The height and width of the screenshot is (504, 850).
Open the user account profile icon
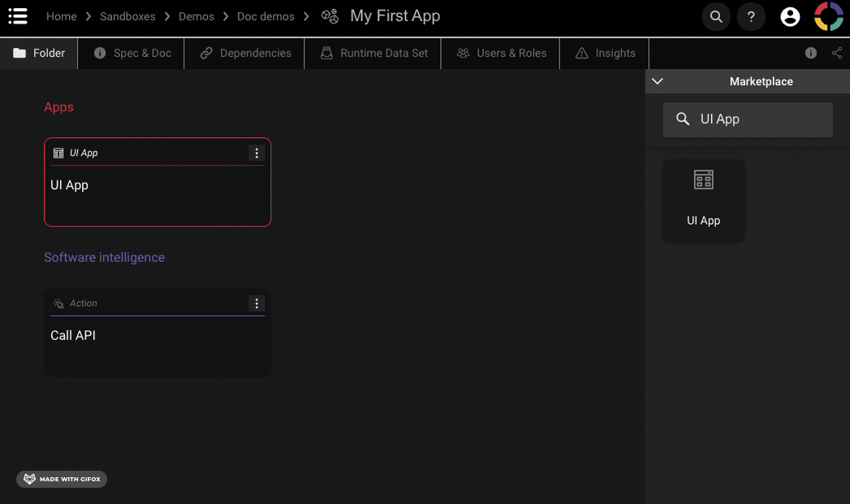790,17
